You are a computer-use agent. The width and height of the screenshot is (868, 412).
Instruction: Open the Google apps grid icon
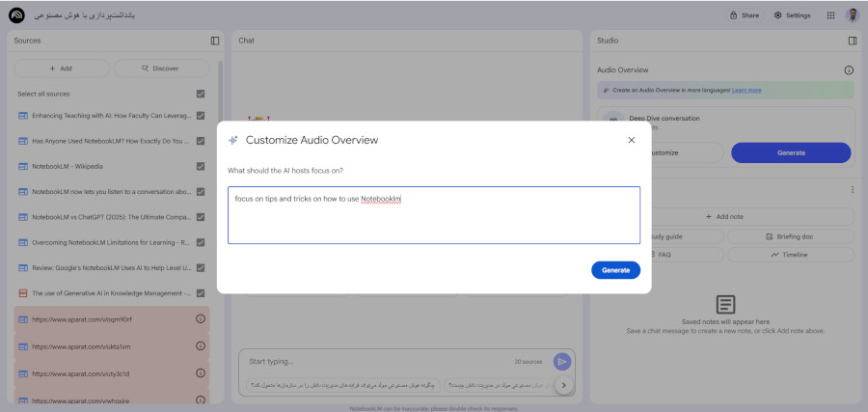831,15
